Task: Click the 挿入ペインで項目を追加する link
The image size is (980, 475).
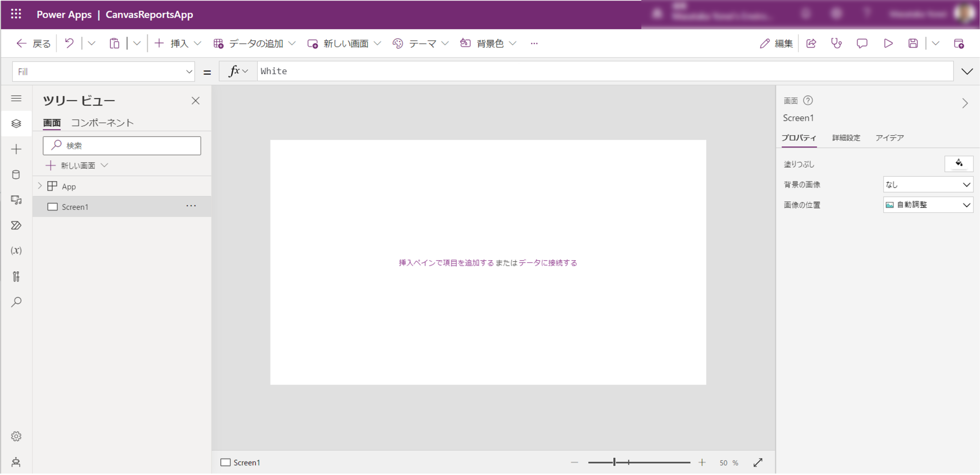Action: tap(446, 263)
